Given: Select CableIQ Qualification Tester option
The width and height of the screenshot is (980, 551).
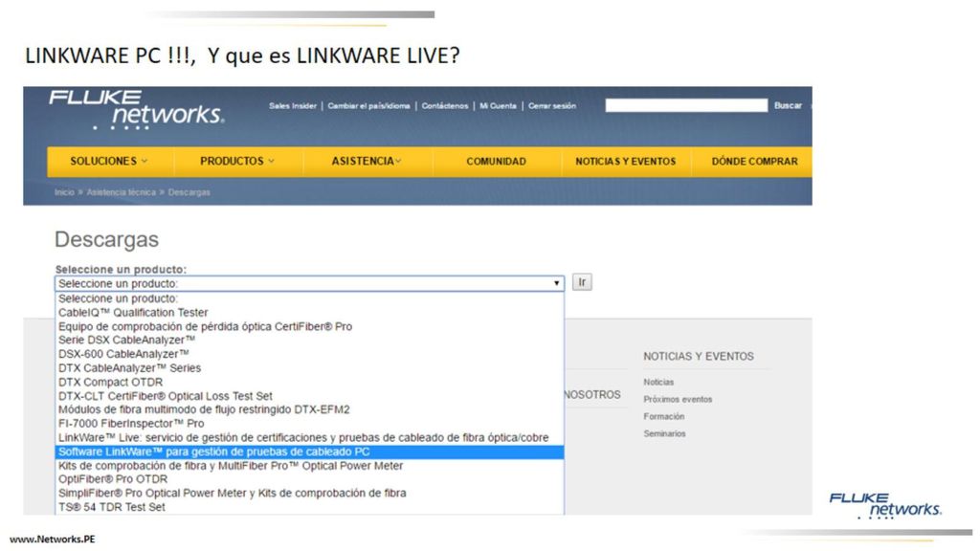Looking at the screenshot, I should tap(309, 313).
